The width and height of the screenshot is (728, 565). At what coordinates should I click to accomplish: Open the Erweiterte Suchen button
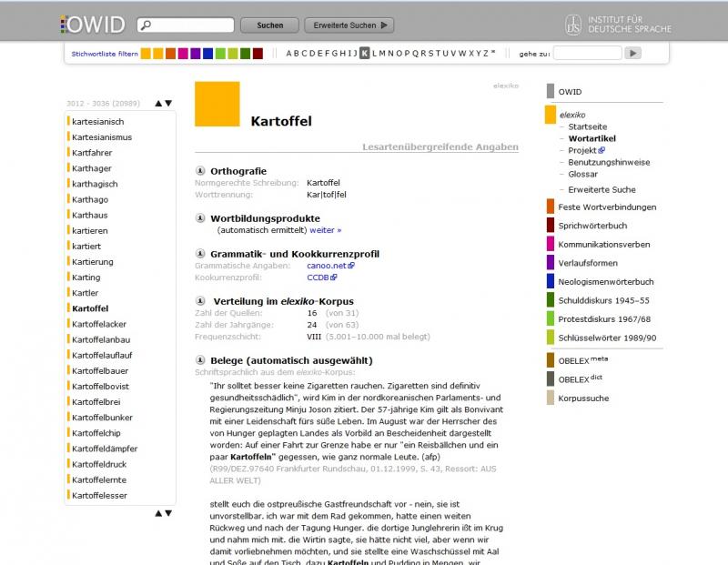(349, 25)
